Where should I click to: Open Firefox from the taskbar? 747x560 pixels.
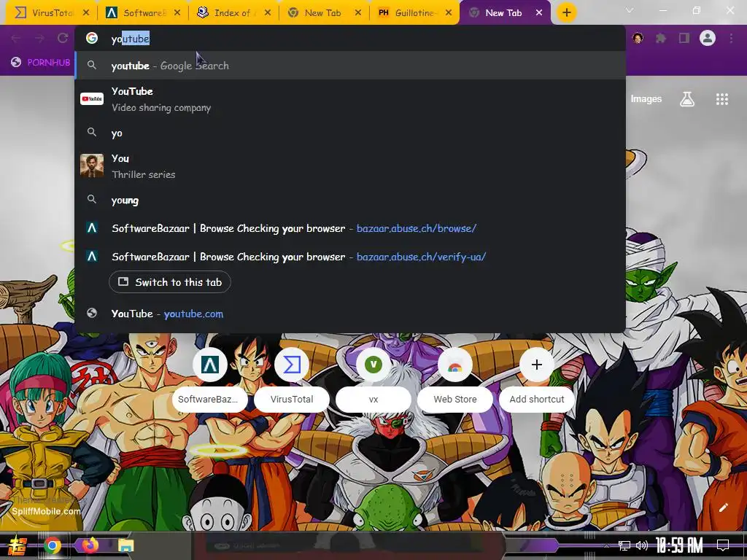(90, 545)
